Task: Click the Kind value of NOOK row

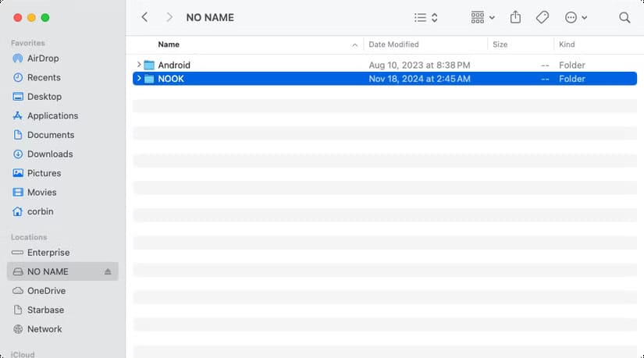Action: coord(571,79)
